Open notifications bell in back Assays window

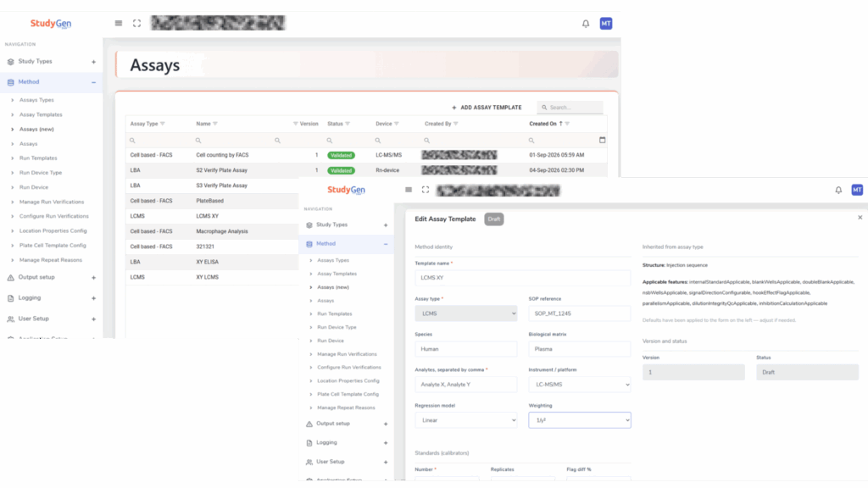586,24
